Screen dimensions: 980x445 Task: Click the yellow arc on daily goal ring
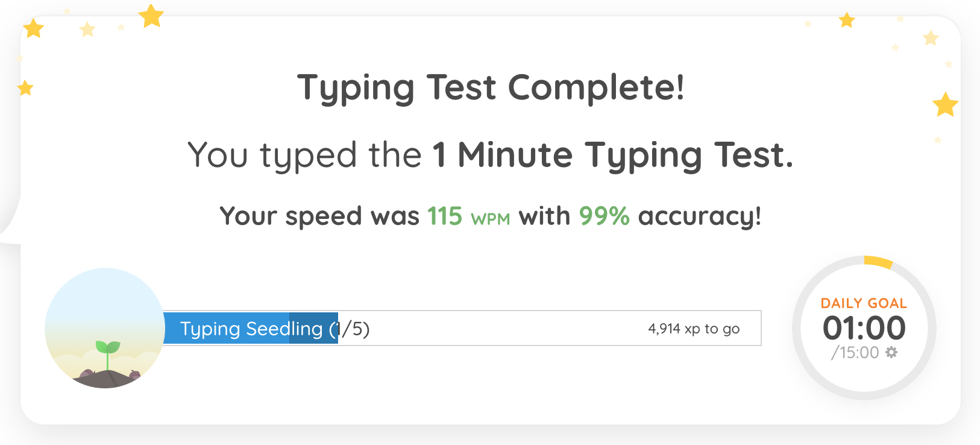pos(878,262)
